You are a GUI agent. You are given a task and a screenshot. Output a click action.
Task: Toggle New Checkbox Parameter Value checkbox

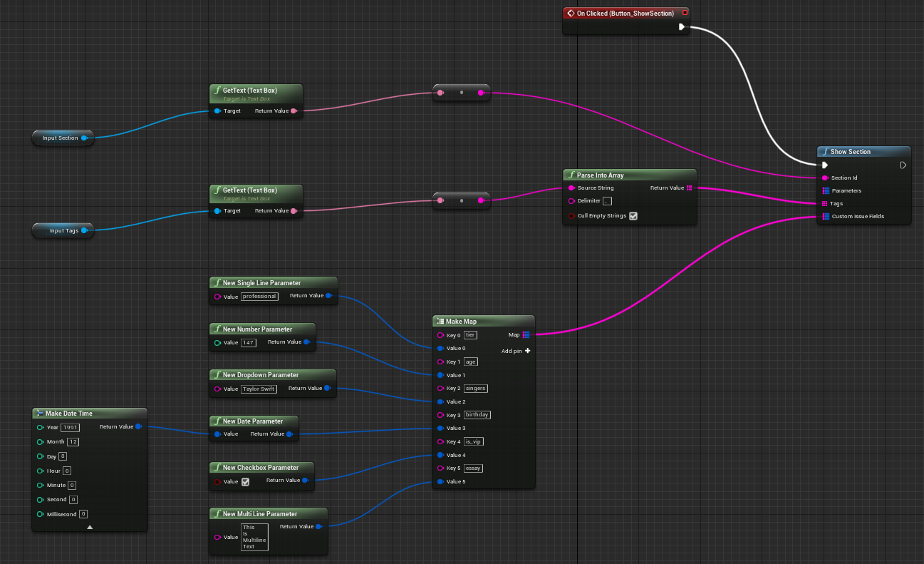point(246,482)
